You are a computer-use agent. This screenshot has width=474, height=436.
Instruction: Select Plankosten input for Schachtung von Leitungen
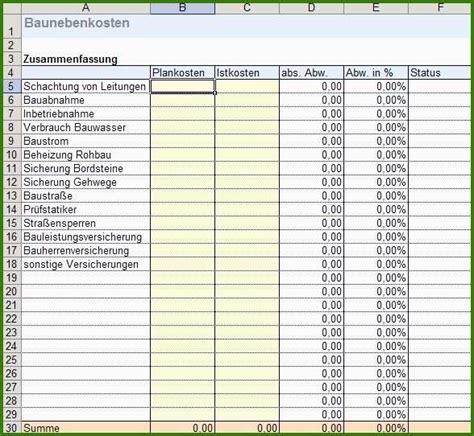point(182,86)
